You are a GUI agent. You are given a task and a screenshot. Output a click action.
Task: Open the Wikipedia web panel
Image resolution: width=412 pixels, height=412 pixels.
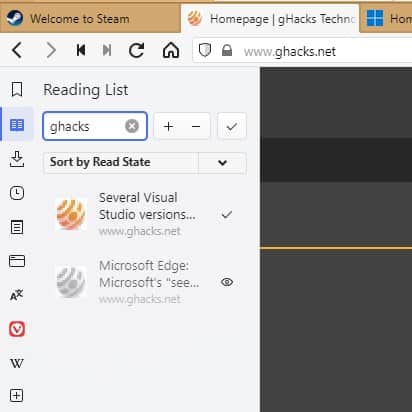click(x=17, y=363)
